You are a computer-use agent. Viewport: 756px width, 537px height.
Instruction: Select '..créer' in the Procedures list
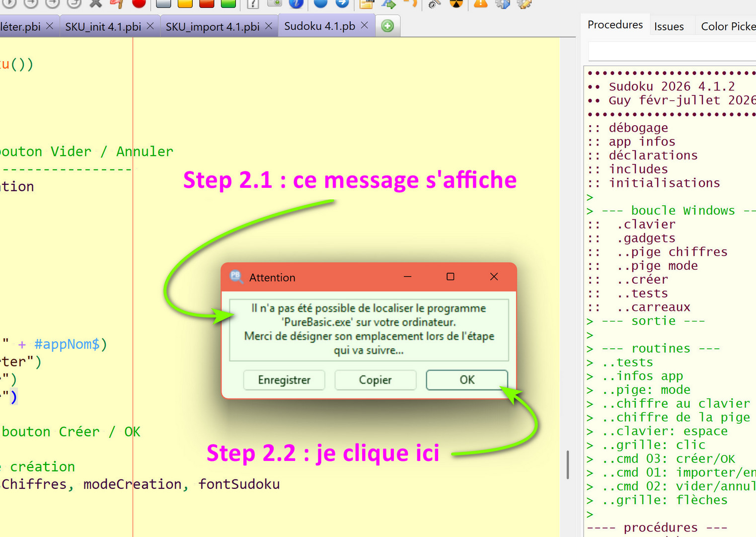pyautogui.click(x=642, y=280)
